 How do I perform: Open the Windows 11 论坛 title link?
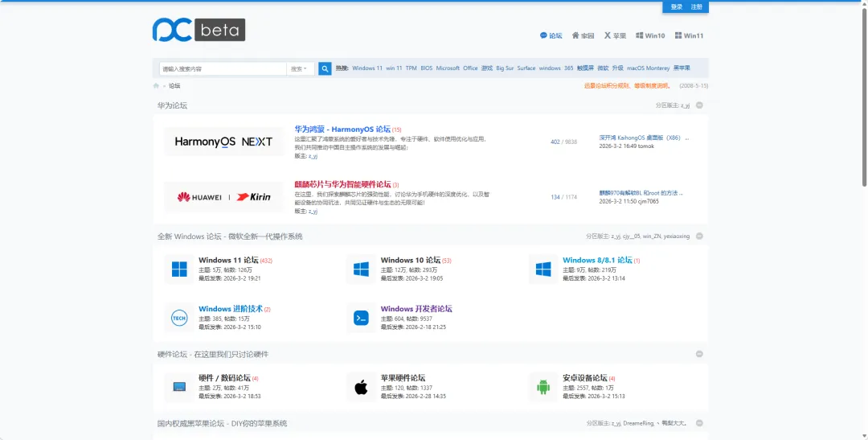pos(228,260)
